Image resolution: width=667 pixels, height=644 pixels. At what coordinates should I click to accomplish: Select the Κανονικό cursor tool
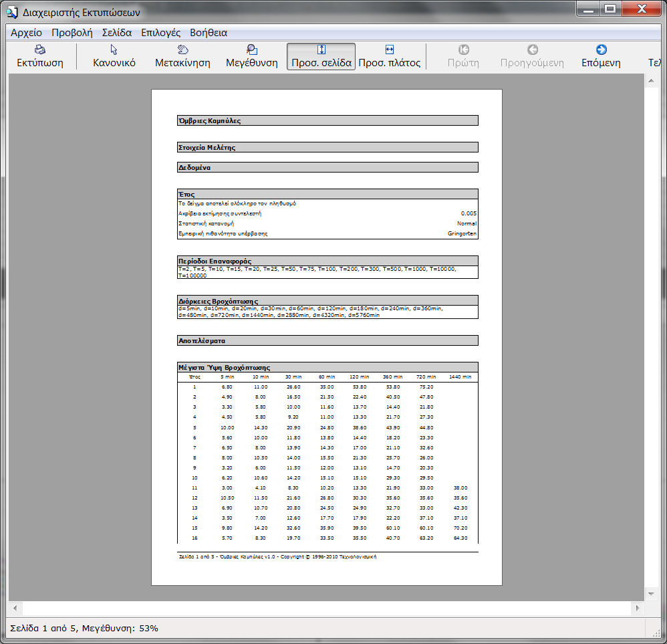pyautogui.click(x=114, y=49)
